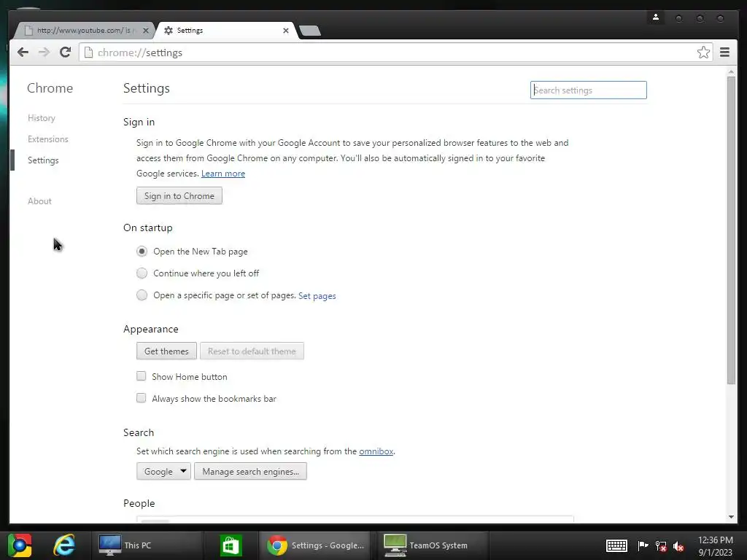
Task: Open Extensions in the Chrome sidebar
Action: [47, 139]
